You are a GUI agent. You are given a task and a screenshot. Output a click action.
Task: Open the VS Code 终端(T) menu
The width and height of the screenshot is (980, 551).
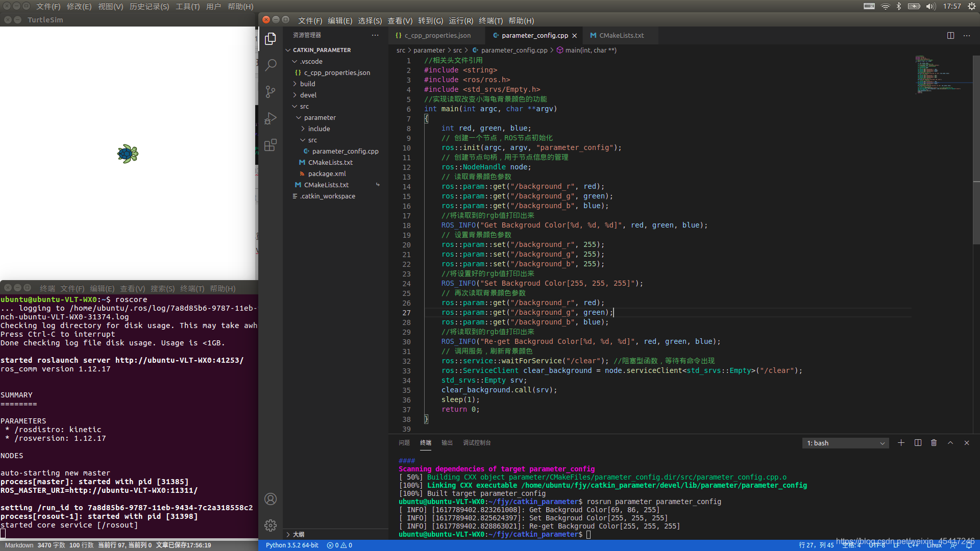click(x=491, y=20)
